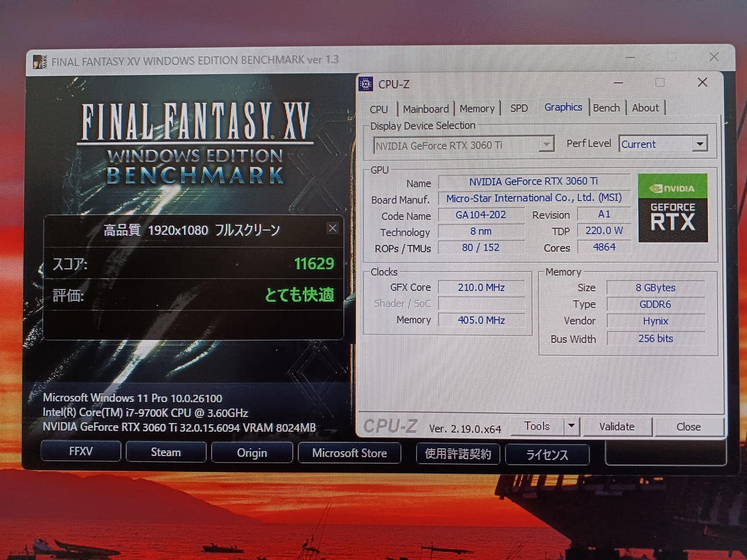Click the 高品質 1920x1080 フルスクリーン header
The image size is (747, 560).
coord(192,230)
